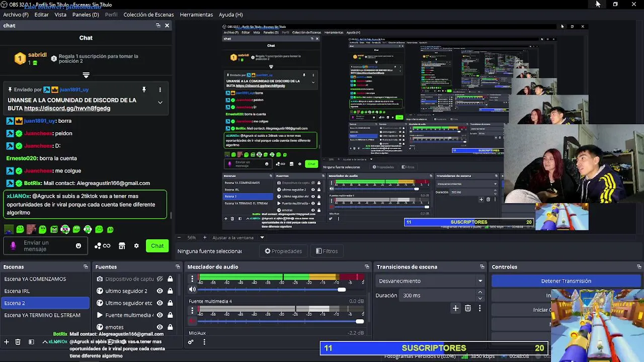
Task: Mute the first audio mixer channel
Action: 192,290
